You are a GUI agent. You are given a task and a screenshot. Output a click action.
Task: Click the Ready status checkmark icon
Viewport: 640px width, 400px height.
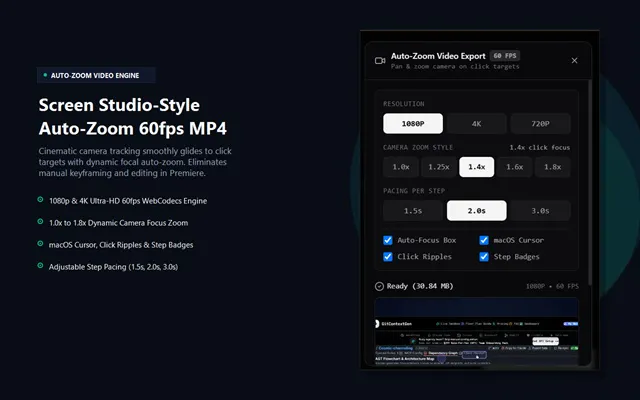(x=379, y=286)
